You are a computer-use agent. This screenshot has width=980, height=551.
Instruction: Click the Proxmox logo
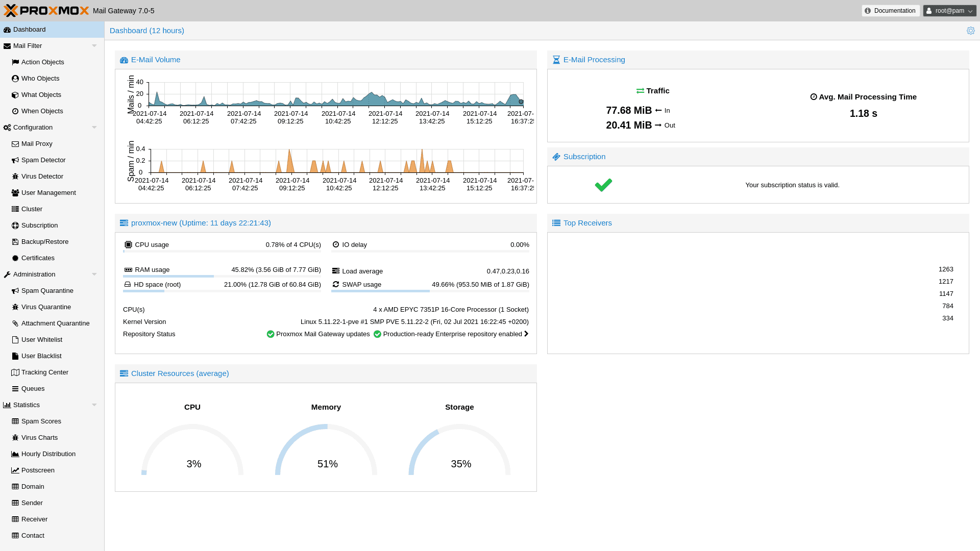46,11
